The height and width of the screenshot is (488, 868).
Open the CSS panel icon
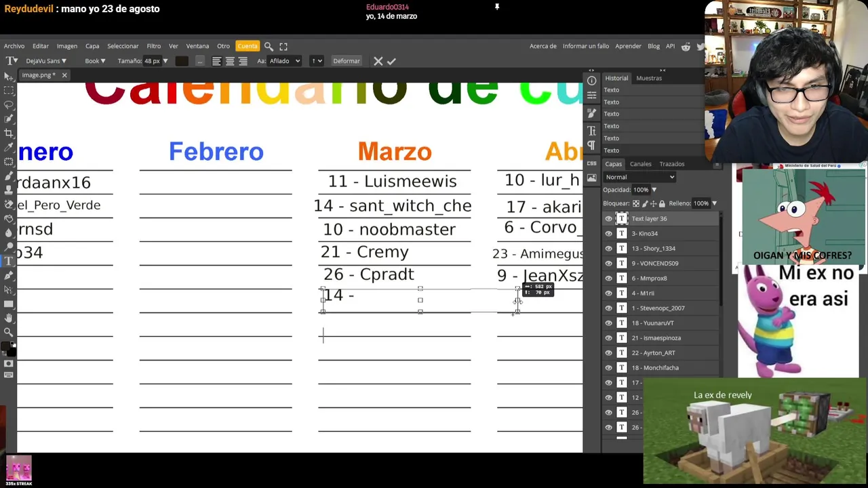click(591, 163)
